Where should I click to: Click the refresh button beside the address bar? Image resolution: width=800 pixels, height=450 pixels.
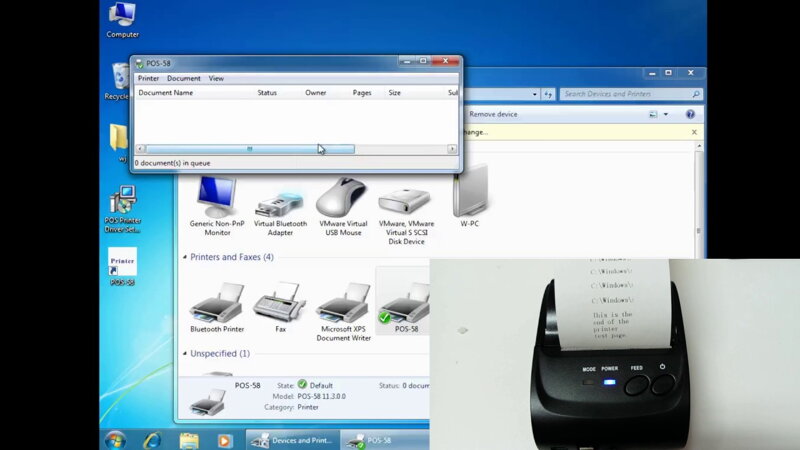(x=548, y=94)
